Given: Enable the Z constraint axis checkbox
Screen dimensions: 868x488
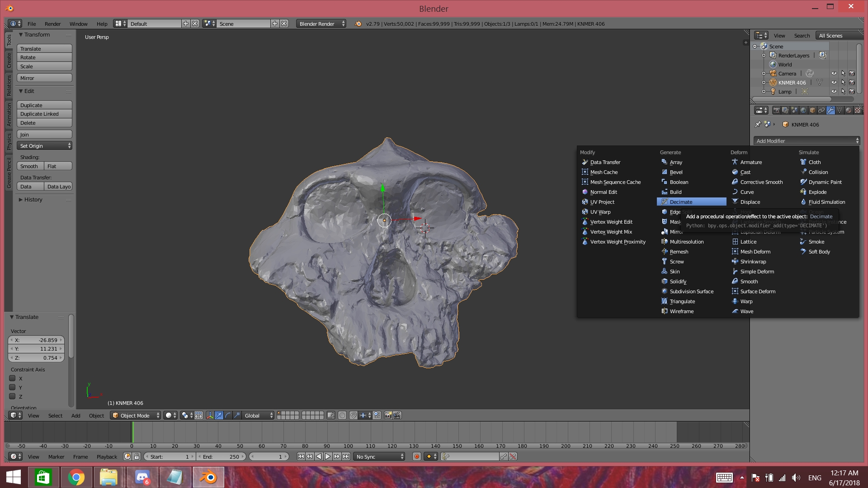Looking at the screenshot, I should click(x=13, y=396).
